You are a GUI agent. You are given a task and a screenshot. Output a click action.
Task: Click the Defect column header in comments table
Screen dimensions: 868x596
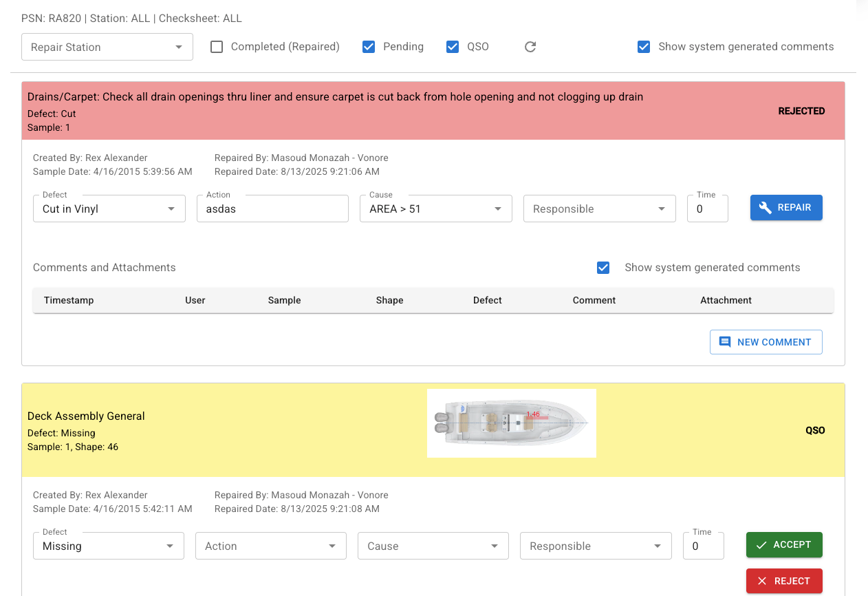(x=488, y=300)
